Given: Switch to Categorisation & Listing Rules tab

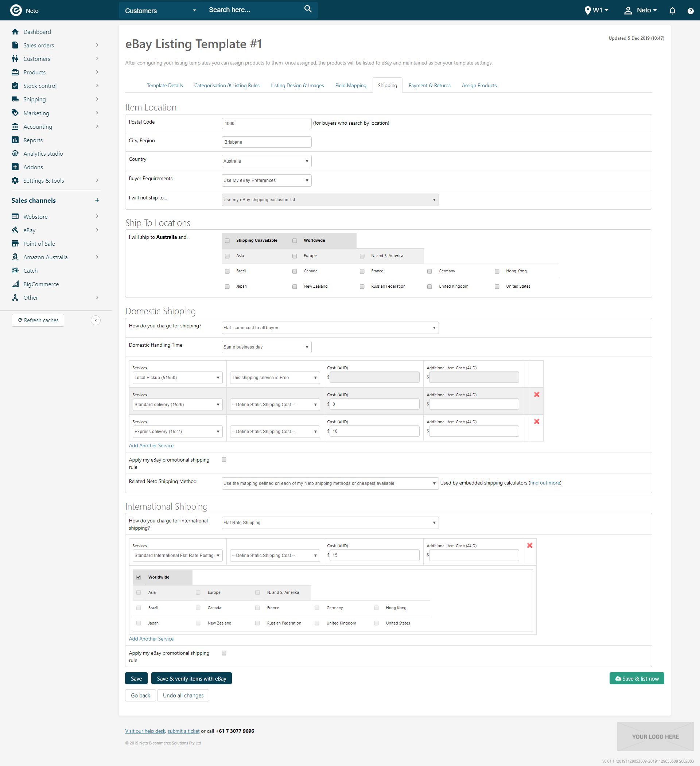Looking at the screenshot, I should pyautogui.click(x=227, y=85).
